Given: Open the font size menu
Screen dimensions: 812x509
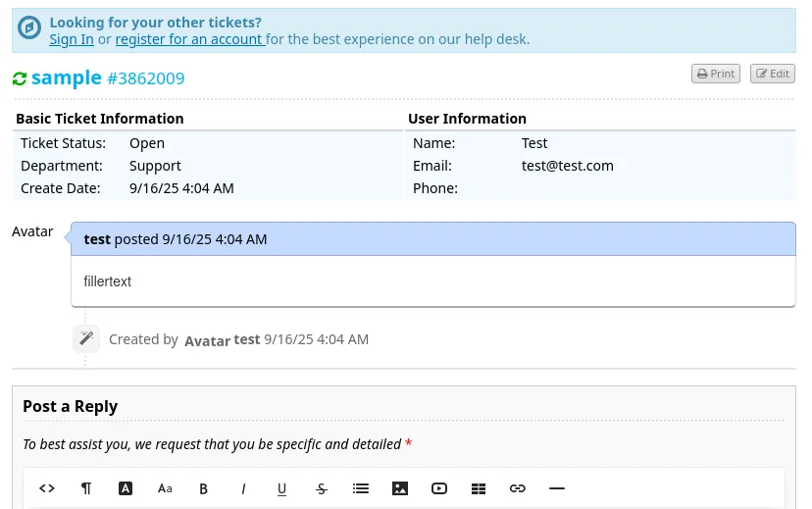Looking at the screenshot, I should (x=165, y=488).
